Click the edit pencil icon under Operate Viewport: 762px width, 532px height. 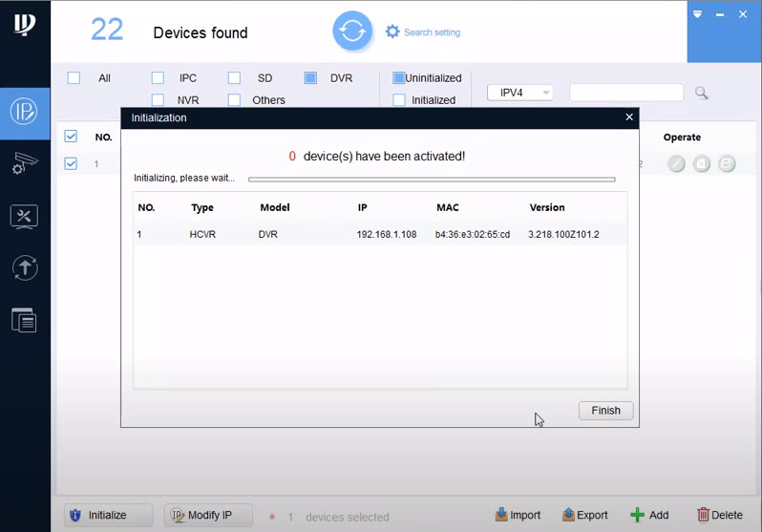click(x=676, y=164)
